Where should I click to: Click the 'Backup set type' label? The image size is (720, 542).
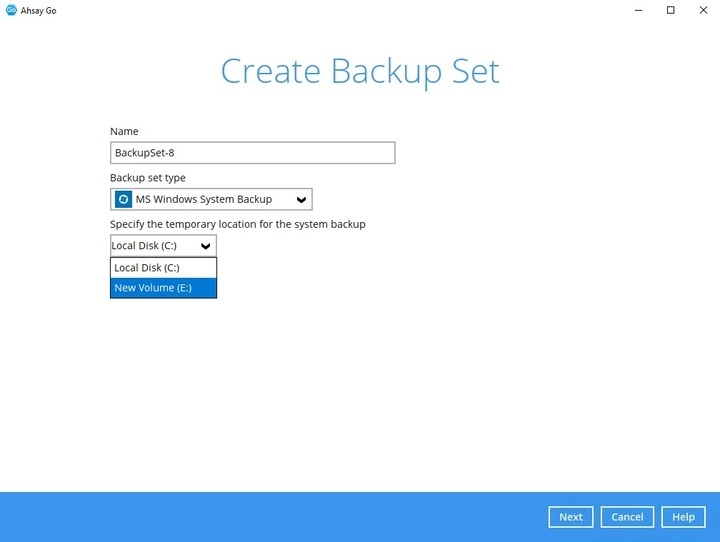click(148, 178)
